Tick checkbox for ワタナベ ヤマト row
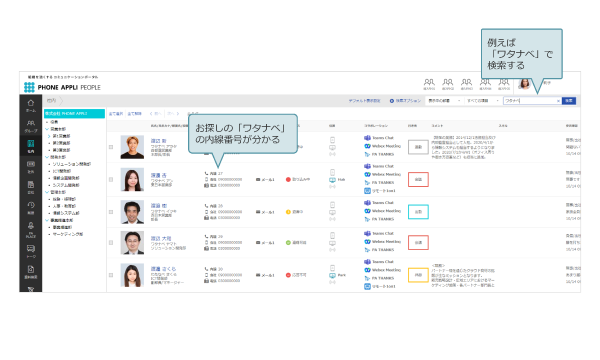 (111, 243)
